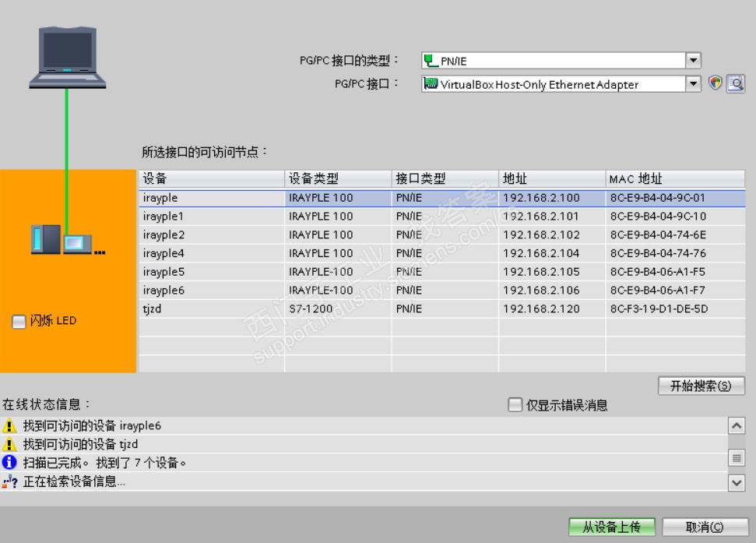Click the status list scroll down arrow
Image resolution: width=756 pixels, height=543 pixels.
point(737,482)
